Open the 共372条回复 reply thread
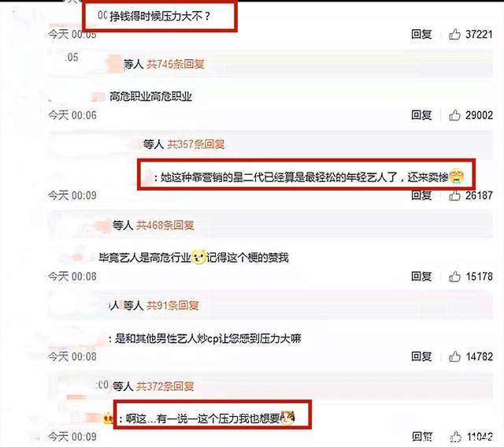The width and height of the screenshot is (504, 447). [165, 386]
